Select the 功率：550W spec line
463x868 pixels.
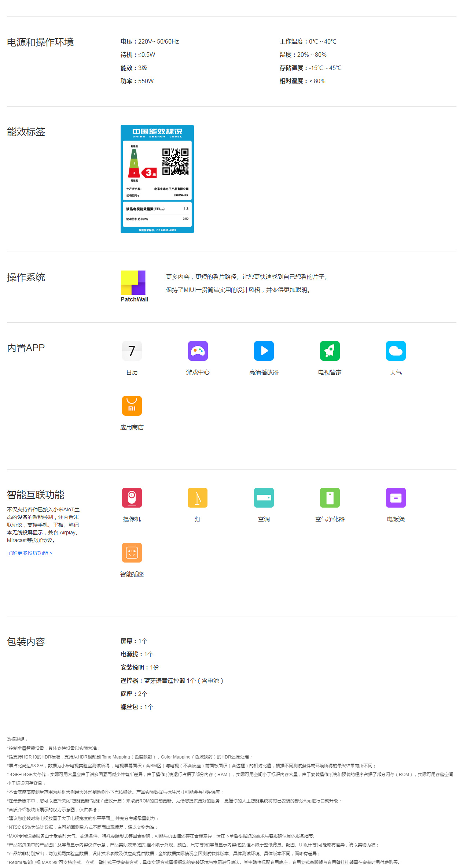point(137,81)
